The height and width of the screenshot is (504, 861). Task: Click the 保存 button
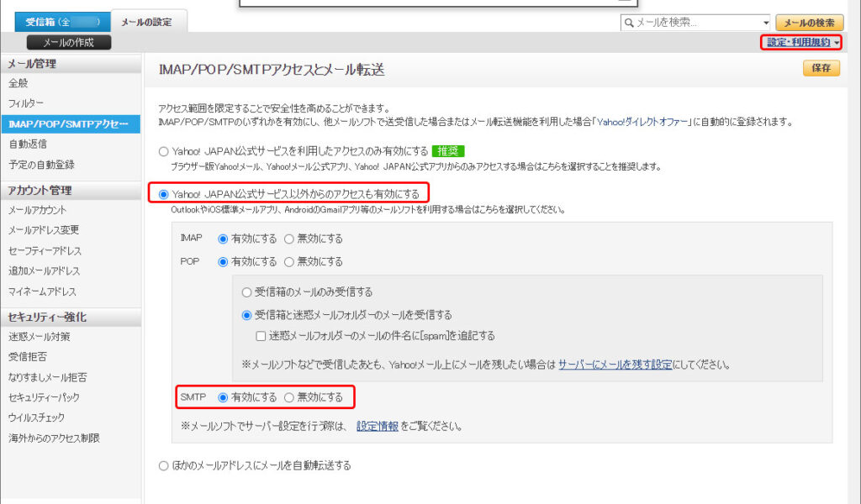(x=821, y=68)
